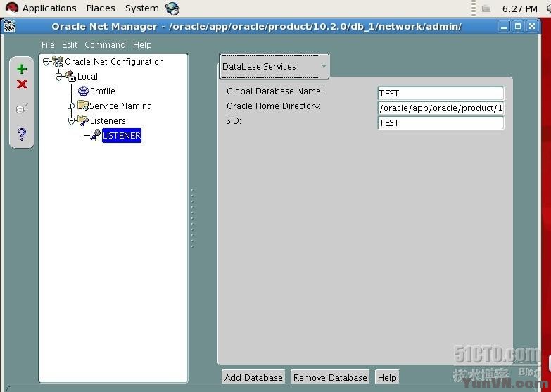Minimize the Oracle Net Manager window
The image size is (551, 392).
tap(504, 26)
